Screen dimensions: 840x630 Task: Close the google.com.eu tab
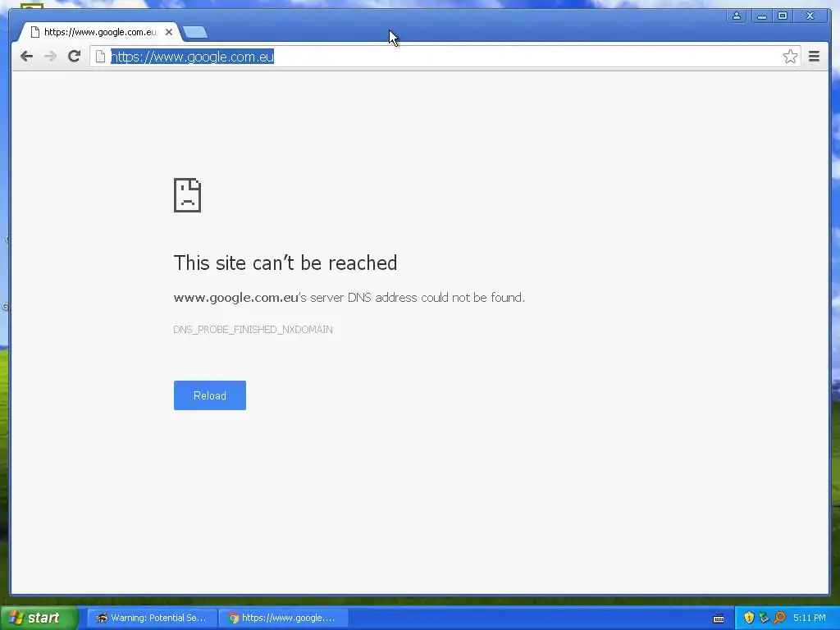pos(169,32)
